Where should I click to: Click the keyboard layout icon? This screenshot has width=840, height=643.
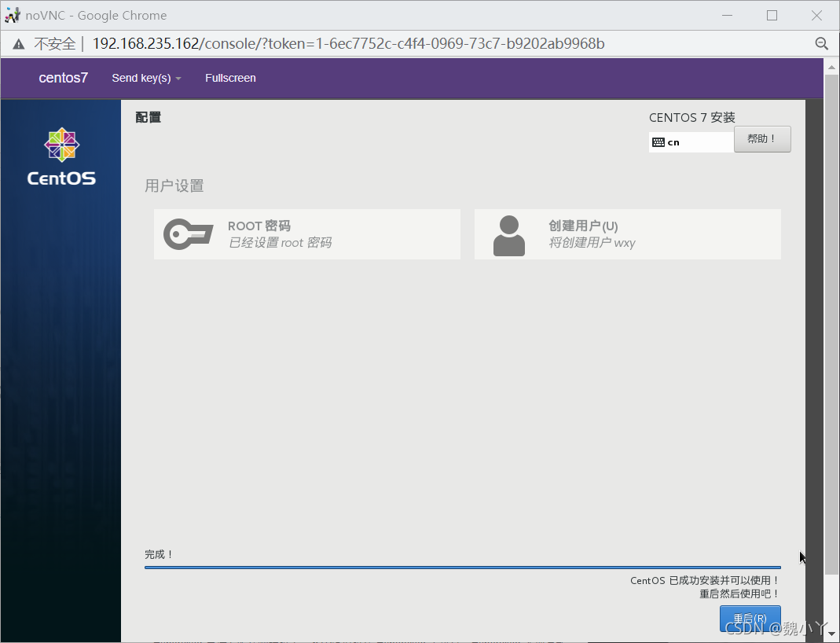(658, 142)
